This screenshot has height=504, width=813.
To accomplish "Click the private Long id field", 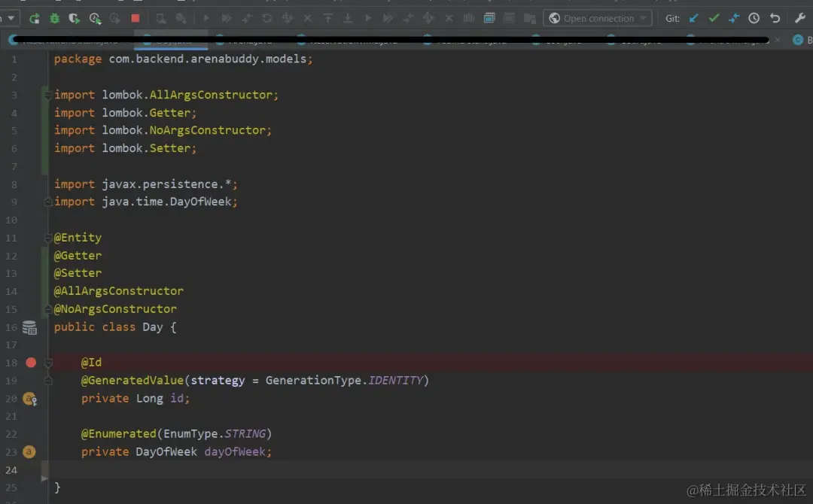I will coord(135,399).
